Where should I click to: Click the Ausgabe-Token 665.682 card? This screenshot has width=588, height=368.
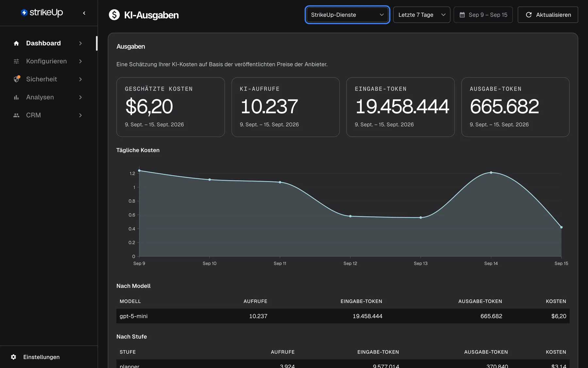coord(515,107)
